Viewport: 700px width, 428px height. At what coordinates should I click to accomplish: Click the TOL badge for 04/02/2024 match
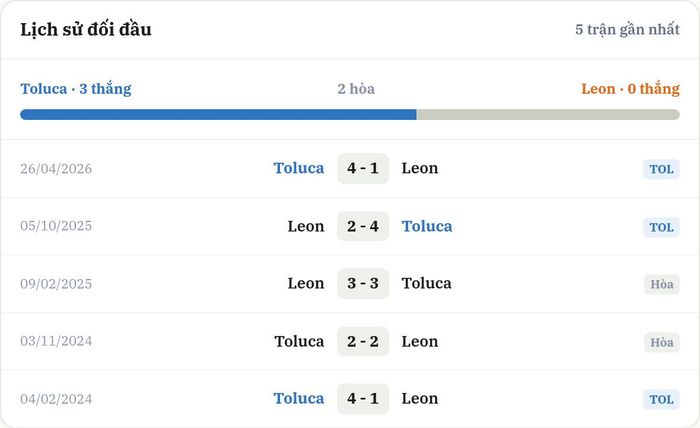(661, 399)
